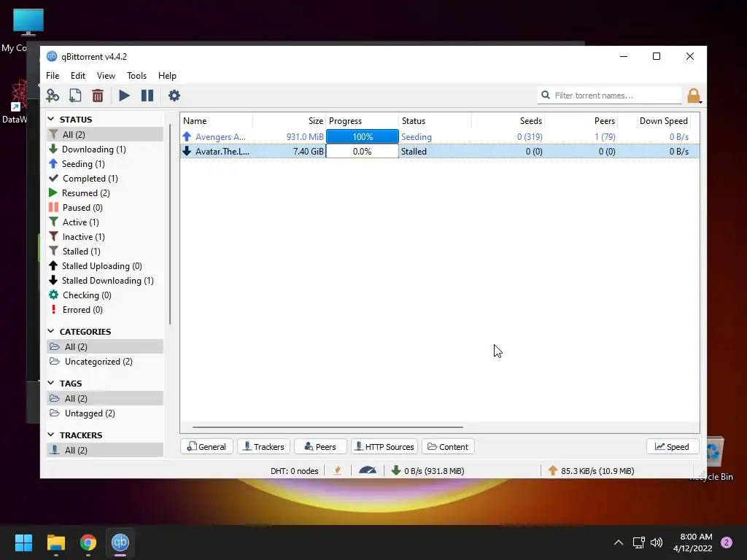Filter by Inactive (1) status

click(x=105, y=237)
